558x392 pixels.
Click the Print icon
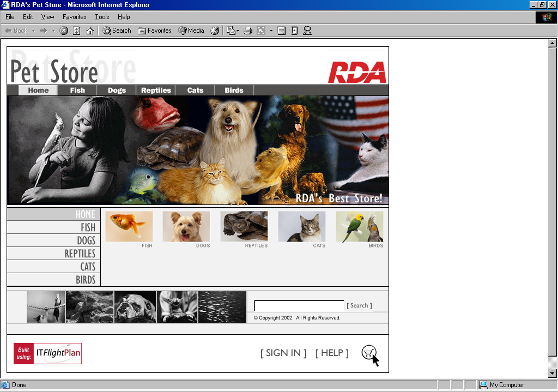click(x=248, y=31)
